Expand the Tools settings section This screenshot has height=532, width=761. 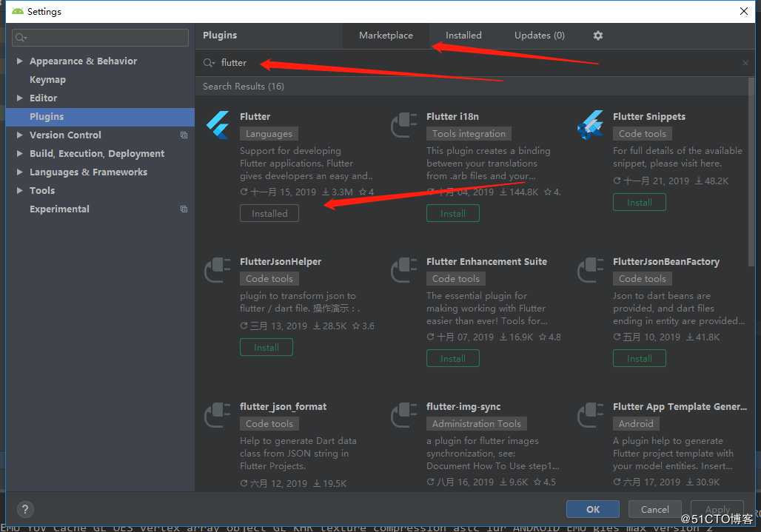[19, 191]
